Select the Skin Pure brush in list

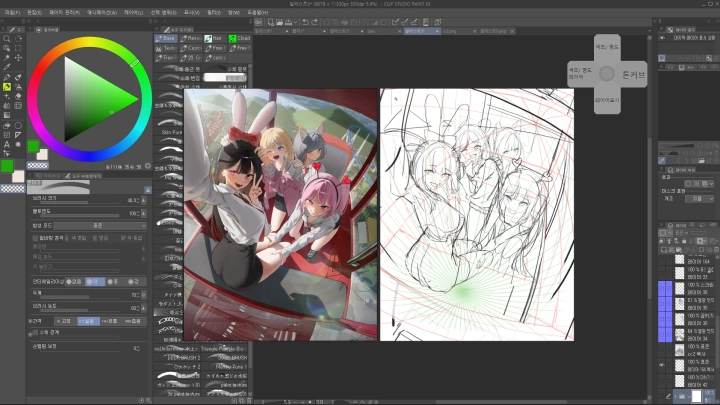point(170,132)
